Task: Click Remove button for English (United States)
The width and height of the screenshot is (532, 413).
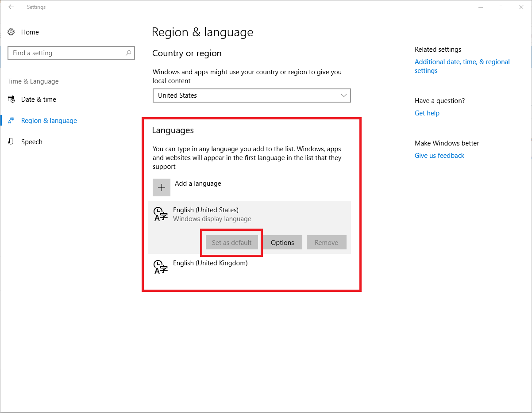Action: (x=327, y=242)
